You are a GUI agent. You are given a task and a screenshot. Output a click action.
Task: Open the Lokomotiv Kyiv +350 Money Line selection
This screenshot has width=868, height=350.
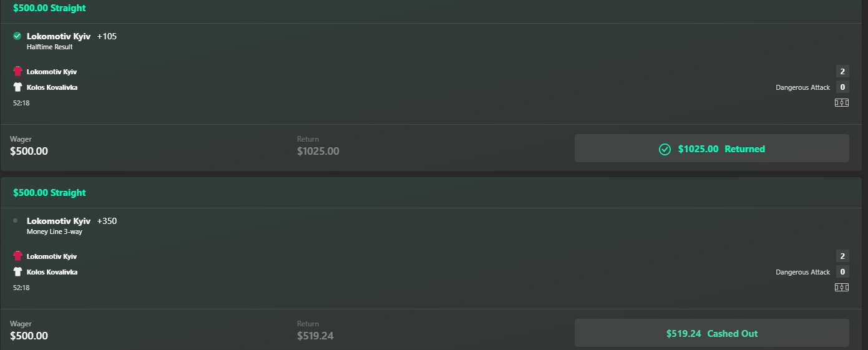click(72, 225)
